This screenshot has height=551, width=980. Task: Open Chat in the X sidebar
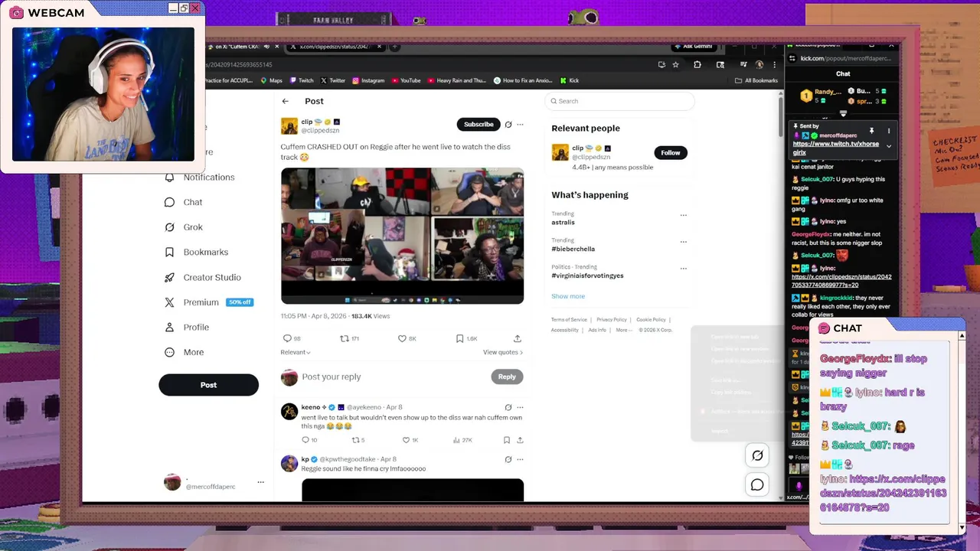pos(184,202)
